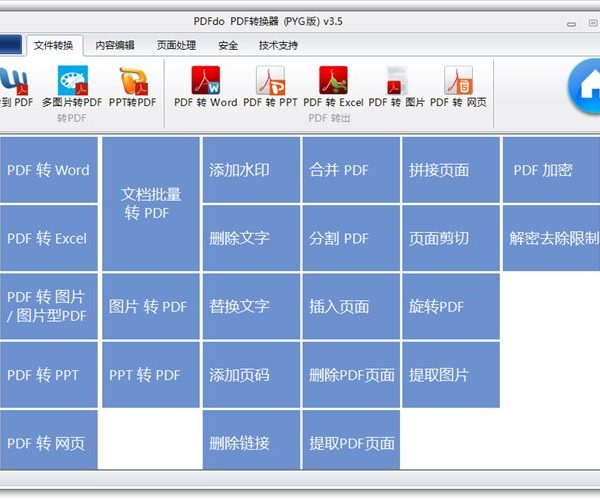Click the 提取图片 tile

[451, 375]
